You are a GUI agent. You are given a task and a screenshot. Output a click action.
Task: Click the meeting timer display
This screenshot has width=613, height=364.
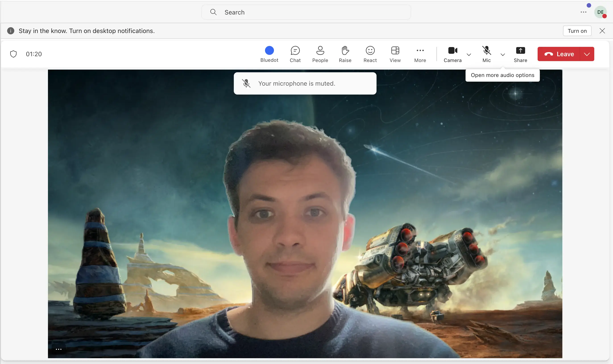pyautogui.click(x=34, y=54)
